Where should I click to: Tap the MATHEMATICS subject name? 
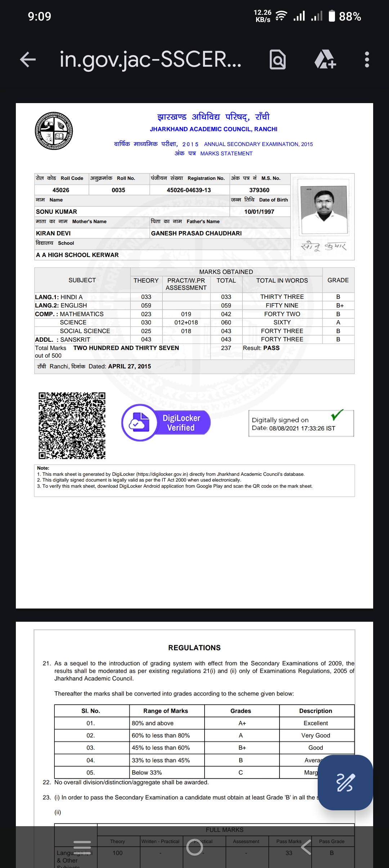click(82, 314)
